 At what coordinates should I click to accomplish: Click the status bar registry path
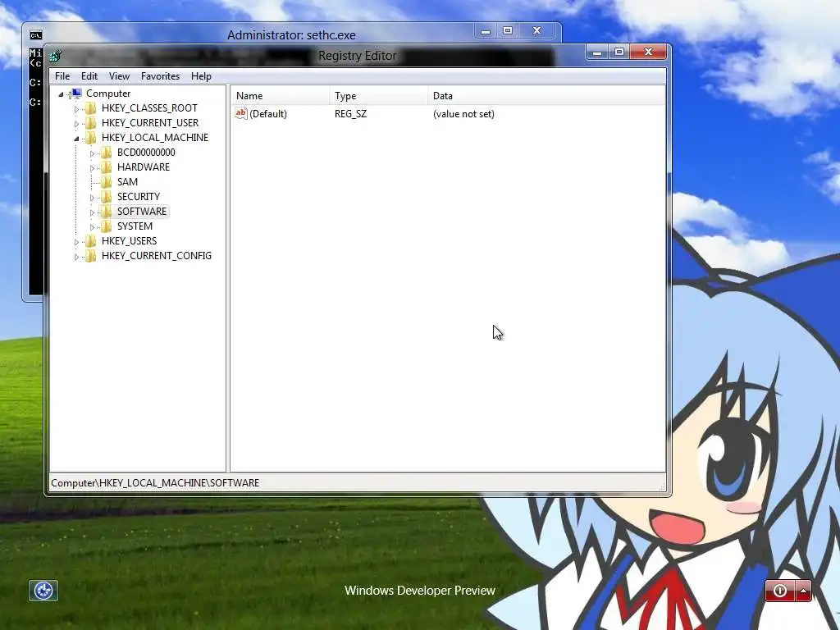(155, 482)
